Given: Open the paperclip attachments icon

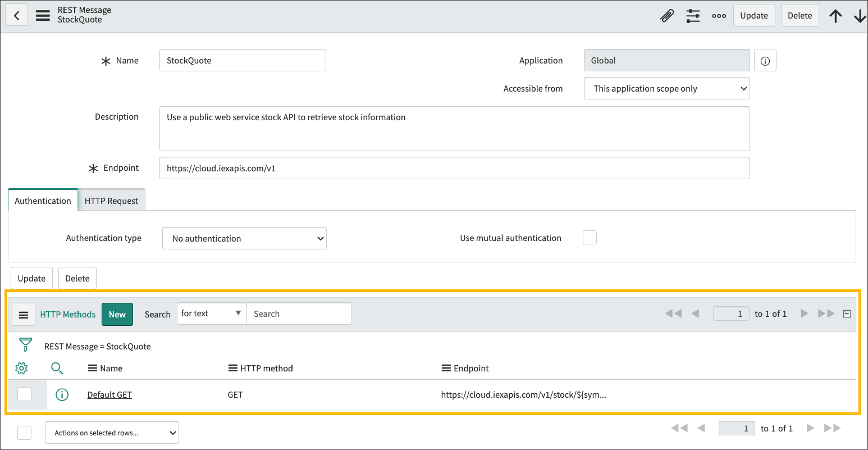Looking at the screenshot, I should [666, 16].
